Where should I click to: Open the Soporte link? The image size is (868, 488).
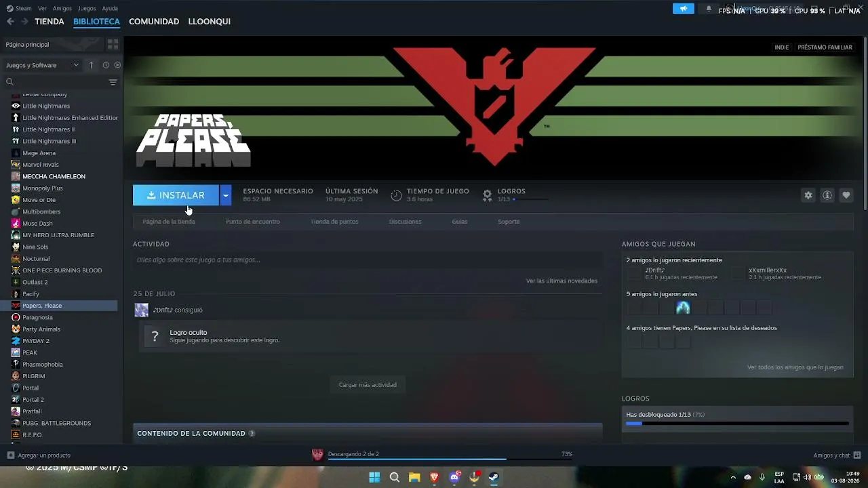pos(509,222)
